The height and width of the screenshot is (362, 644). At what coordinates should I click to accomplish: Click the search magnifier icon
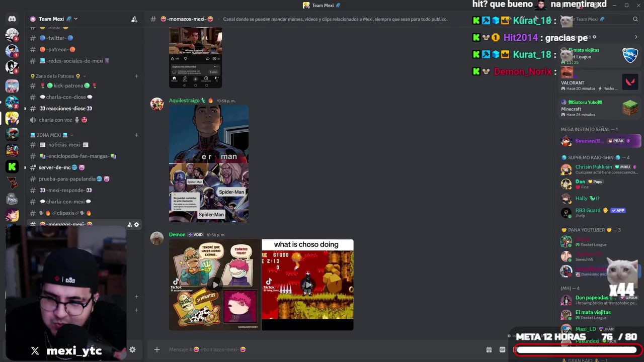click(635, 19)
